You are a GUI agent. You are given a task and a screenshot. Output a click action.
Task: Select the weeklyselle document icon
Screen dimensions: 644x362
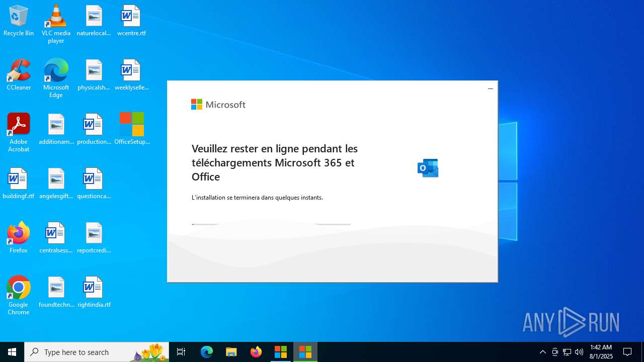(131, 75)
